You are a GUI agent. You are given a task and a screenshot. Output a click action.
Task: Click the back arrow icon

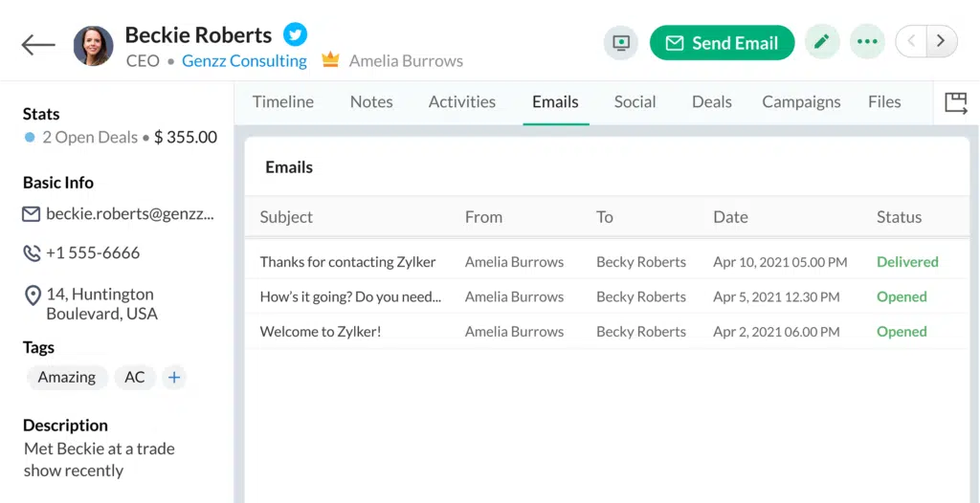tap(38, 45)
